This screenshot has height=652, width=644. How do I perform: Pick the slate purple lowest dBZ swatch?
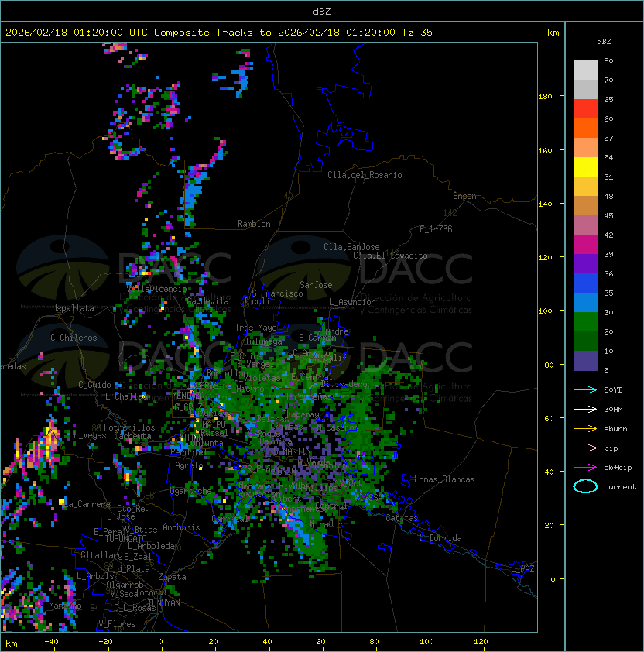585,361
